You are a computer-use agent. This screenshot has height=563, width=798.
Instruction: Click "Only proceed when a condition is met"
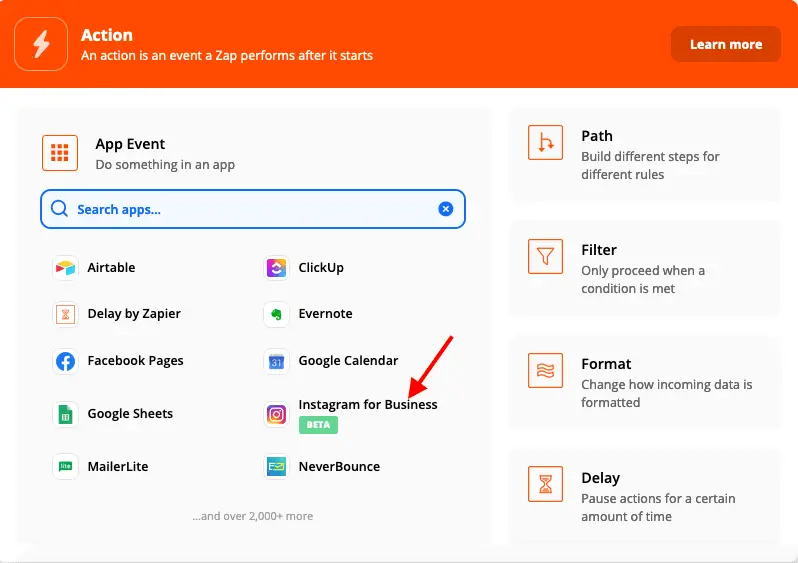643,280
